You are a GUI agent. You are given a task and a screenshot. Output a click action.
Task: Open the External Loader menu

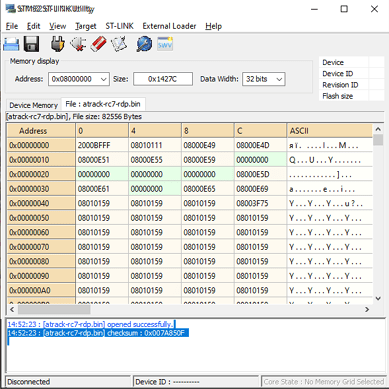pyautogui.click(x=169, y=26)
